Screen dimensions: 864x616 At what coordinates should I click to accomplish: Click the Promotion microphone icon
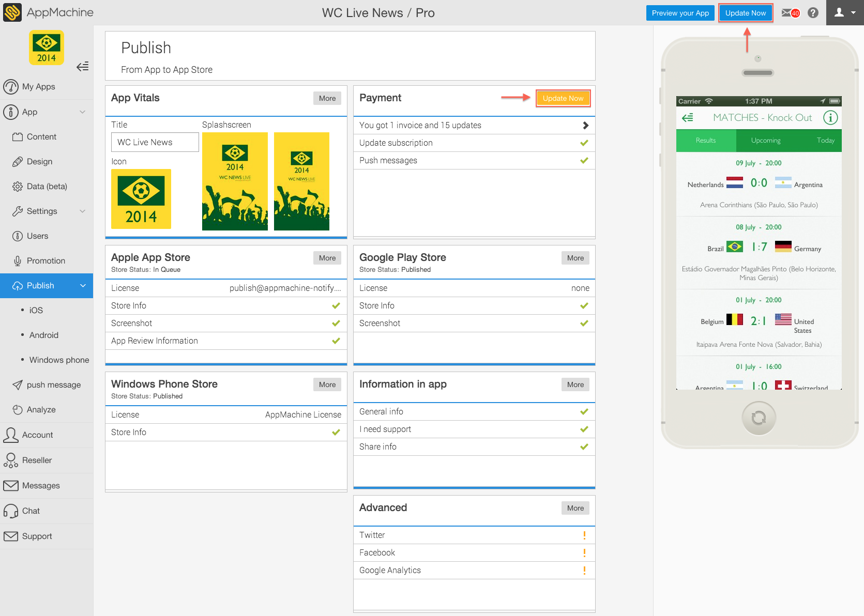18,261
